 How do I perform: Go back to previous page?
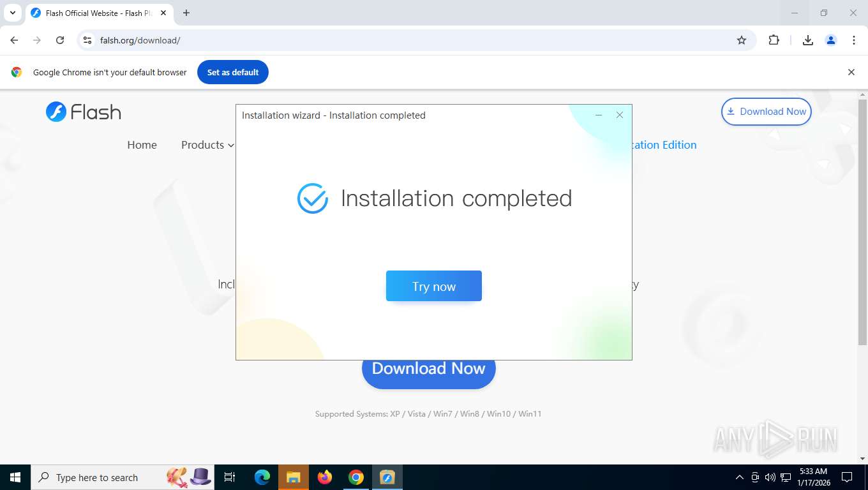point(14,40)
